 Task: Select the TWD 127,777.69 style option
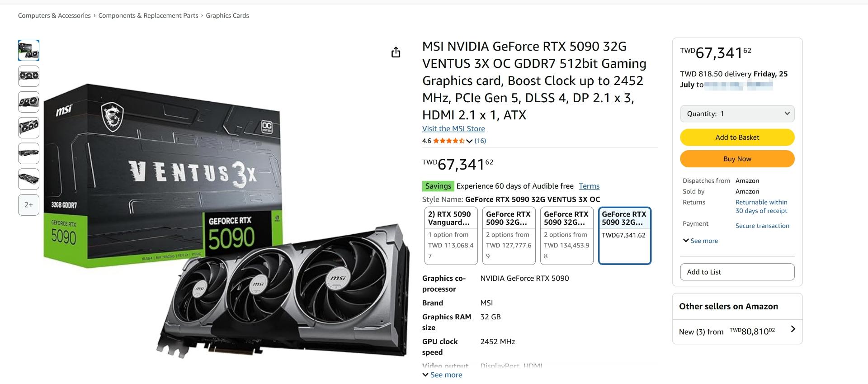point(509,236)
